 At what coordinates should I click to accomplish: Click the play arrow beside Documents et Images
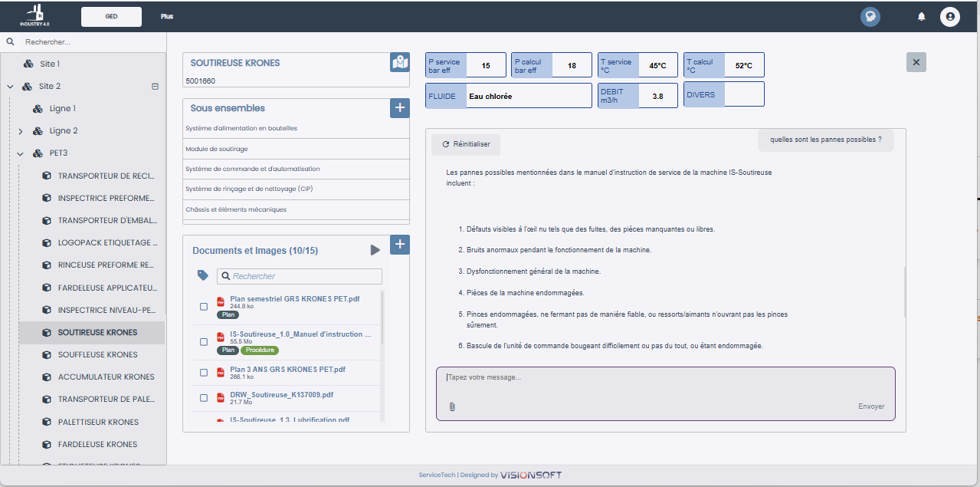coord(375,250)
